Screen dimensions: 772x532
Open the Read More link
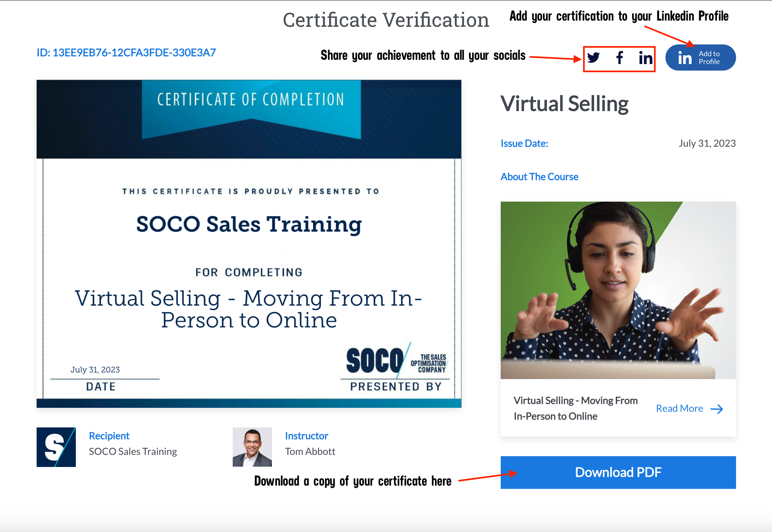(679, 409)
